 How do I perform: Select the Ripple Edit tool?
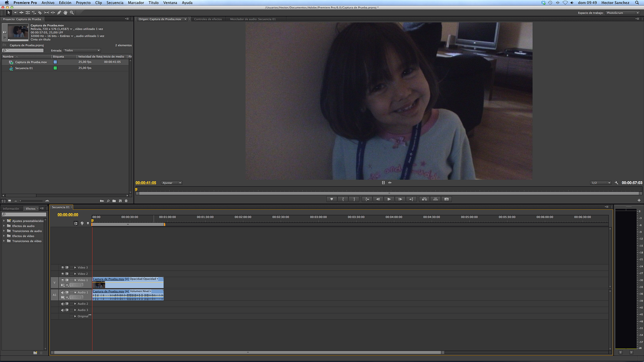(21, 13)
